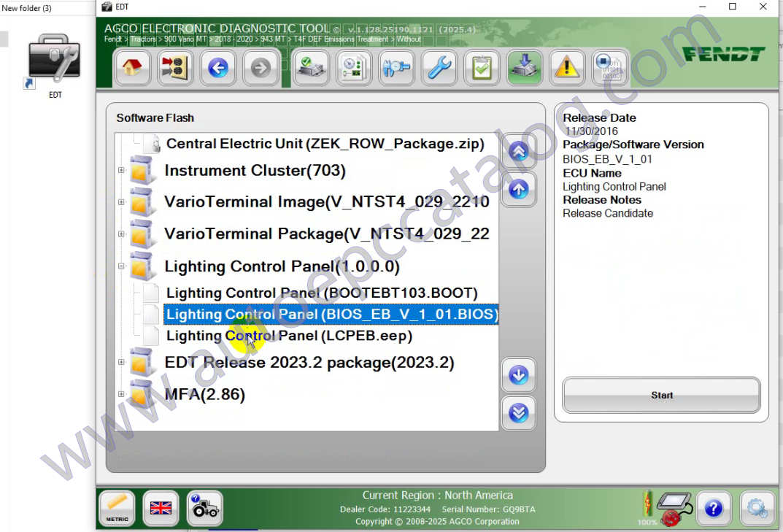Expand the VarioTerminal Package node
Screen dimensions: 783x532
pyautogui.click(x=121, y=234)
